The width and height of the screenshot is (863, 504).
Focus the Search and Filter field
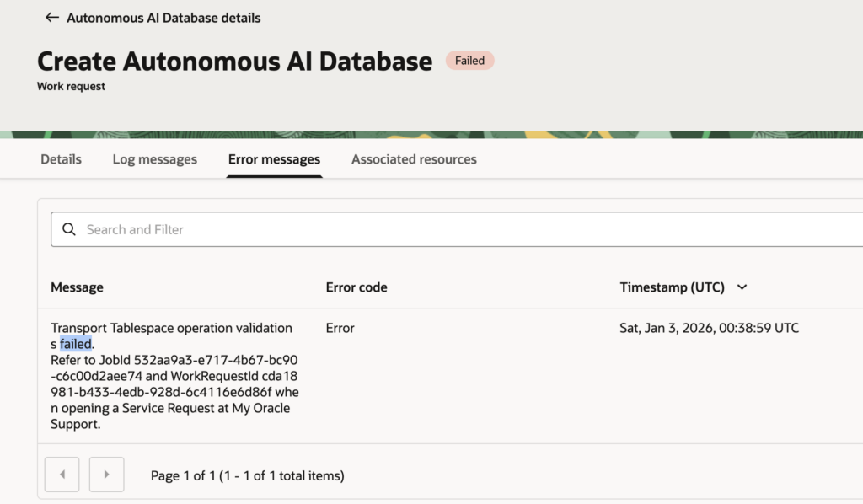(x=421, y=229)
